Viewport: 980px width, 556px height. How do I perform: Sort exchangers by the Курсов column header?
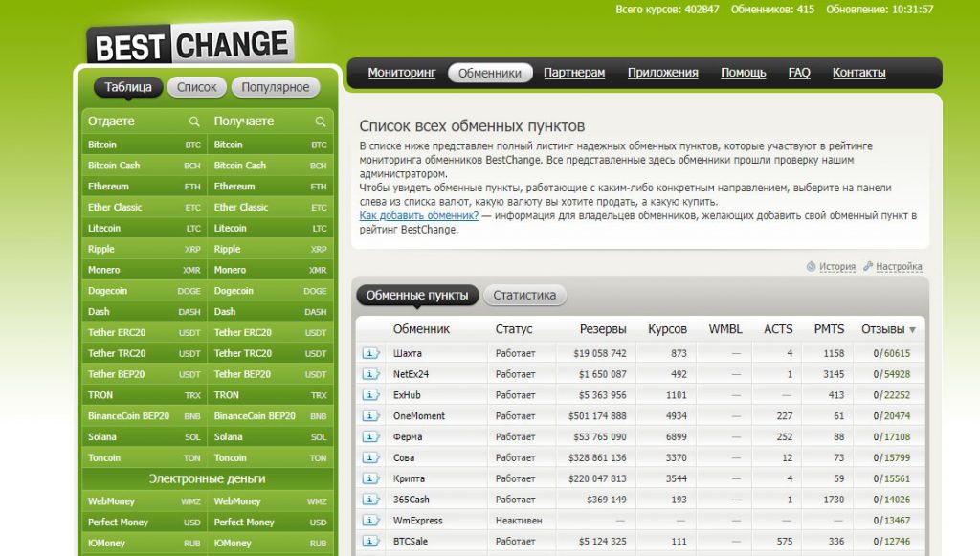[667, 329]
